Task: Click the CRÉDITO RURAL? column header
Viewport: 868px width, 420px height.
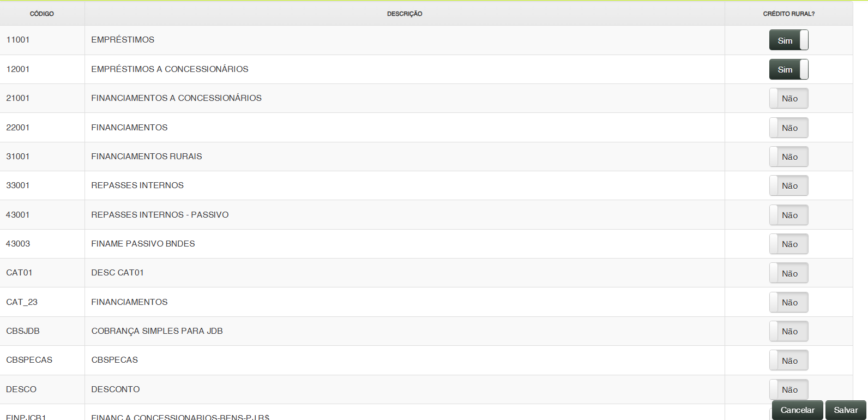Action: [788, 14]
